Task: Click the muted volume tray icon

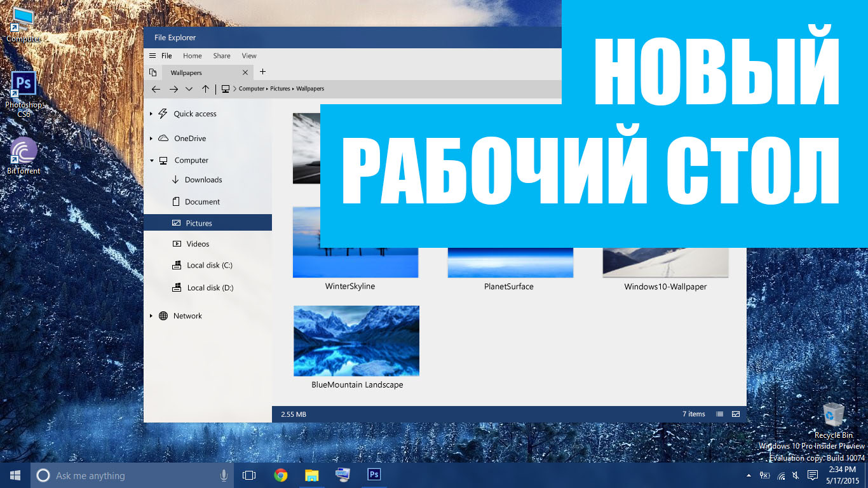Action: click(x=796, y=475)
